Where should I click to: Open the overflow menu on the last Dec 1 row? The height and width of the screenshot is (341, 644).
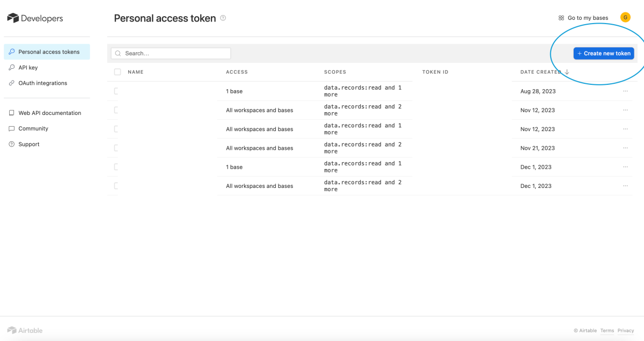coord(625,186)
